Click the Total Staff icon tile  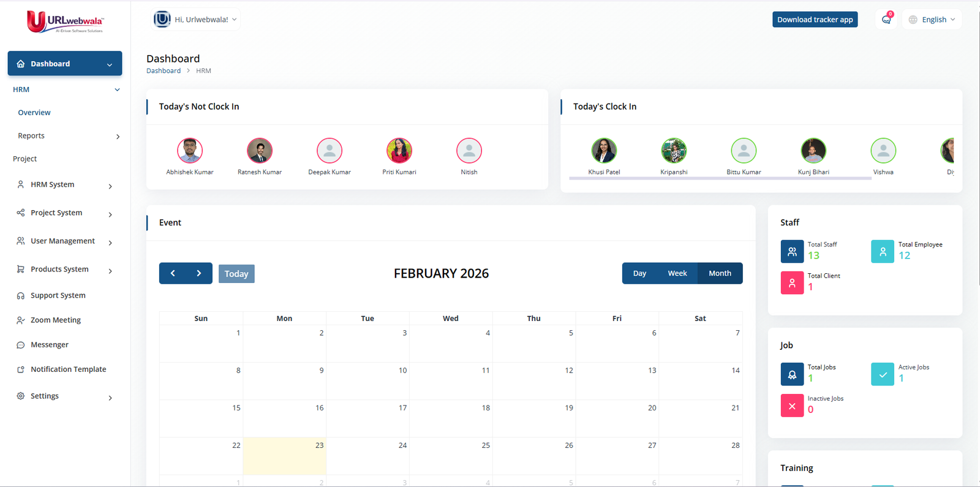[x=792, y=251]
